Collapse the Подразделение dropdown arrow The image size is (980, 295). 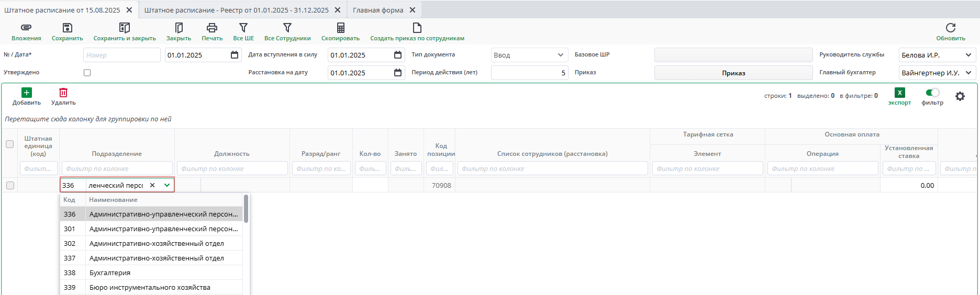[x=167, y=185]
